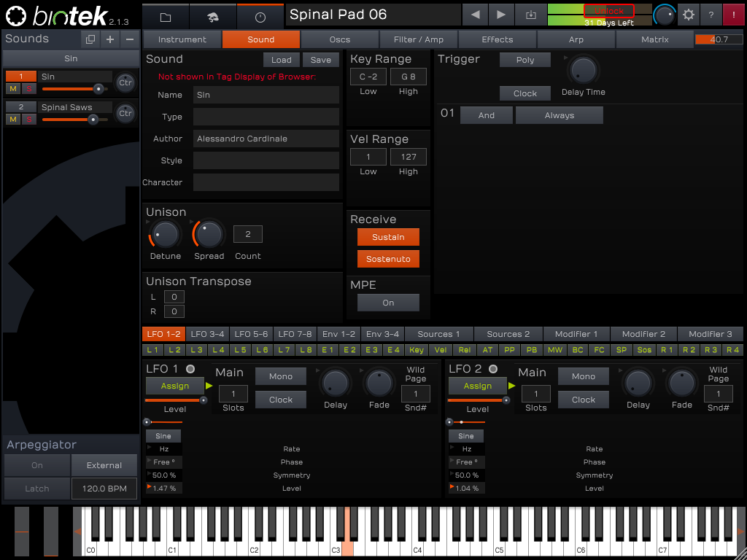Open the folder browser icon

pyautogui.click(x=166, y=16)
